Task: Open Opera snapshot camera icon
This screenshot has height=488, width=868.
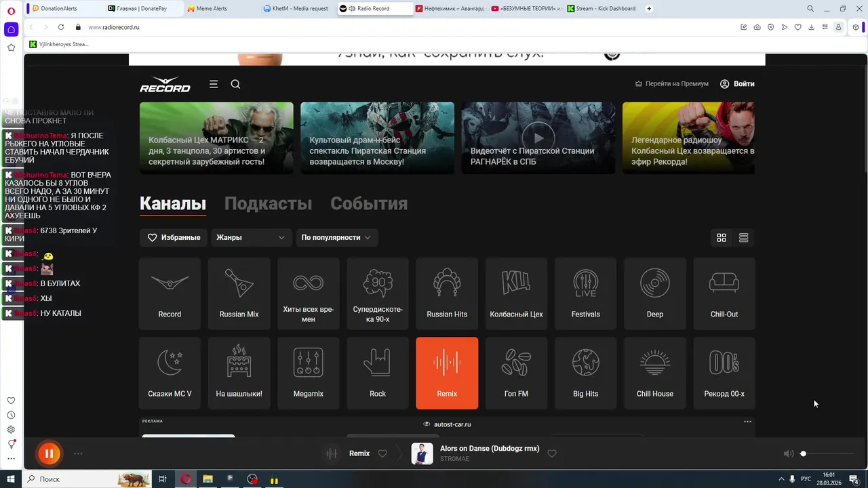Action: [x=757, y=27]
